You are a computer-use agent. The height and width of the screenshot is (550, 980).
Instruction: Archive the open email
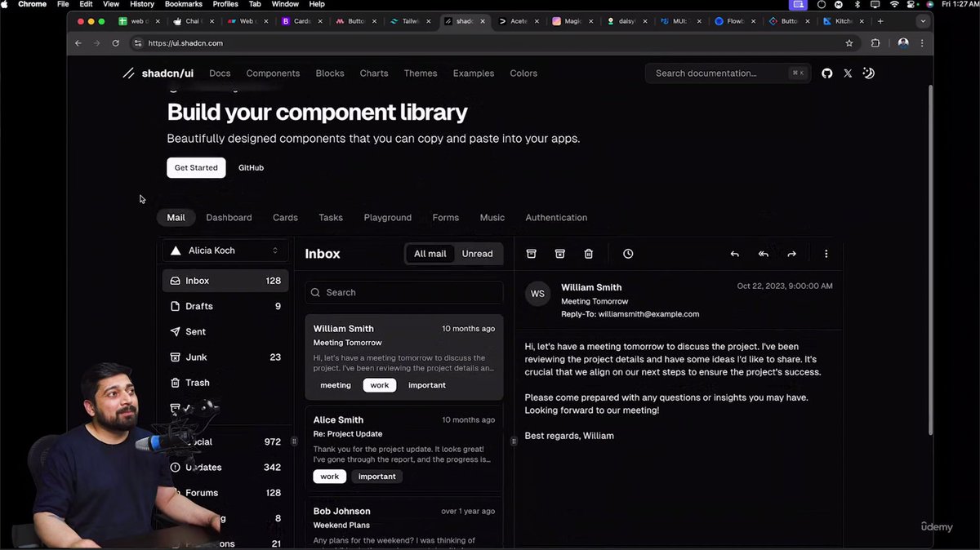click(531, 254)
